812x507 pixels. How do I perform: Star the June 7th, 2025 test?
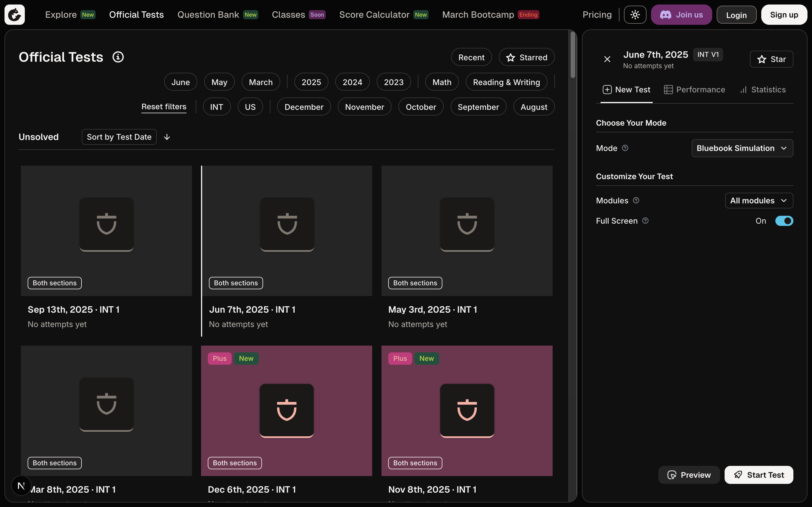pyautogui.click(x=771, y=59)
